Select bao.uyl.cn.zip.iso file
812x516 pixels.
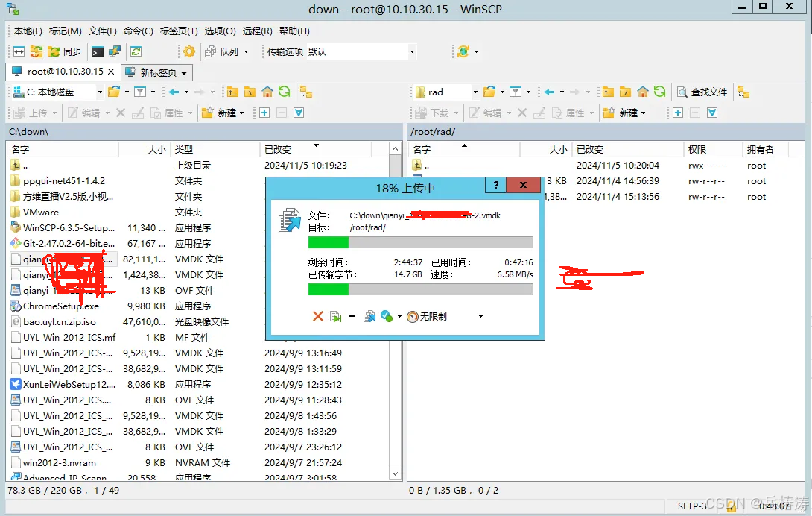59,321
